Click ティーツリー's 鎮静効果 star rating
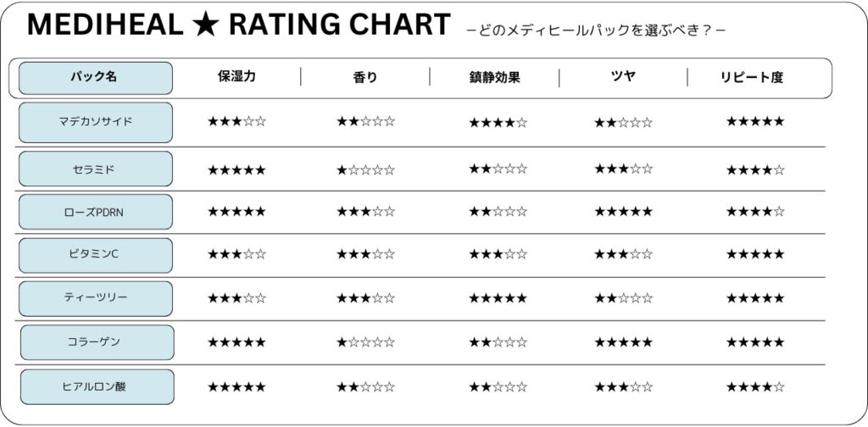 pos(498,299)
